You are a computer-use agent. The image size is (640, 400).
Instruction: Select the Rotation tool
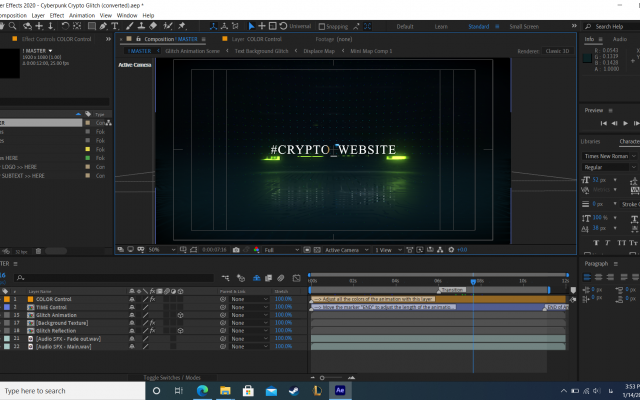tap(65, 26)
